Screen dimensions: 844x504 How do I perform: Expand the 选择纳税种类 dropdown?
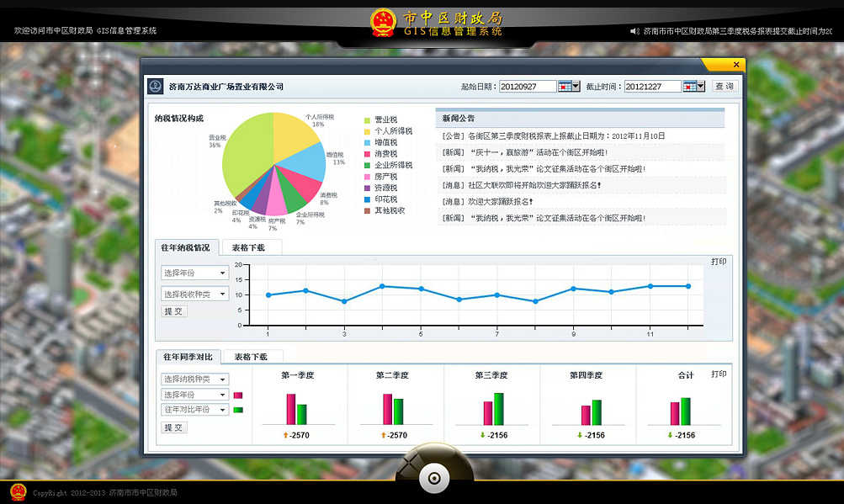click(x=194, y=379)
